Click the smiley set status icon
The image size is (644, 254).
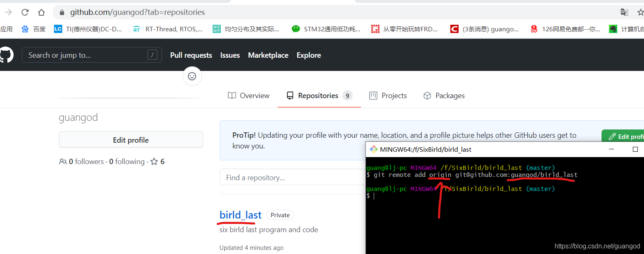[192, 76]
